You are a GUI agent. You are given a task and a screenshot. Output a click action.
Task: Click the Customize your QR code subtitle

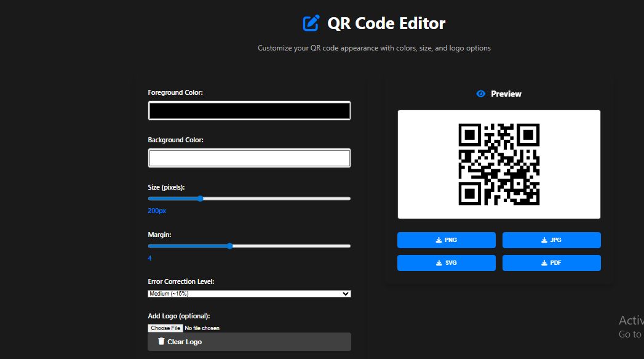pos(374,48)
